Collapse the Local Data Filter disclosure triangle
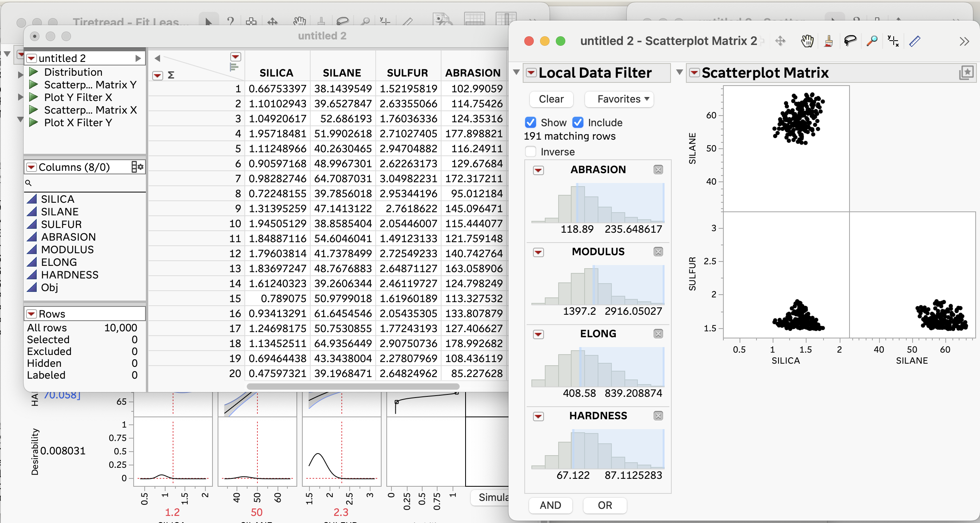The width and height of the screenshot is (980, 523). (516, 73)
